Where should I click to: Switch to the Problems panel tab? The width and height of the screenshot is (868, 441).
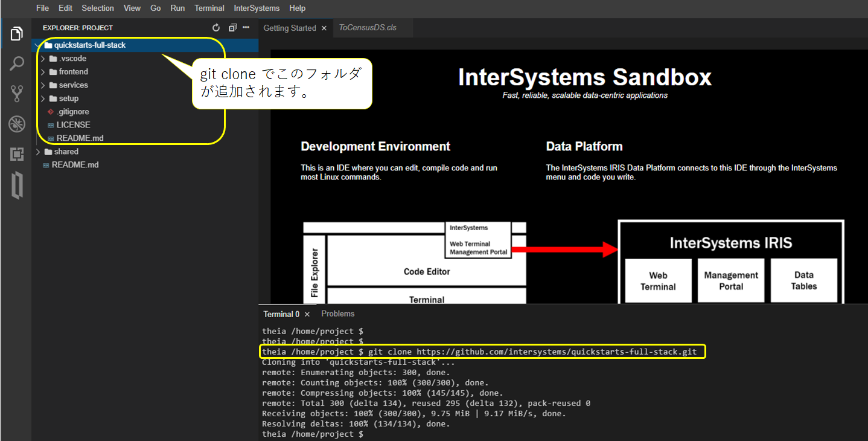[337, 314]
